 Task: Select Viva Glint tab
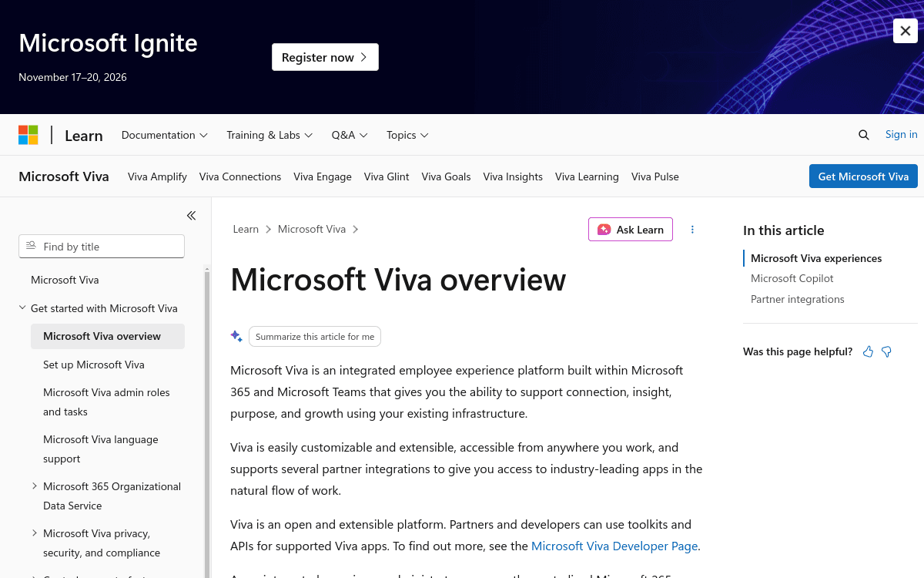[x=387, y=176]
